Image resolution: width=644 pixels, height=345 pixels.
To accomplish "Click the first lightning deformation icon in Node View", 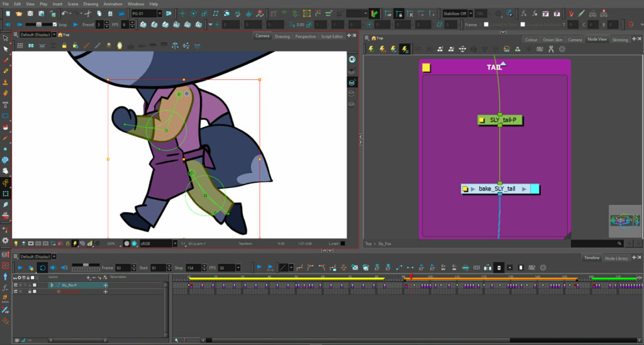I will pos(371,49).
